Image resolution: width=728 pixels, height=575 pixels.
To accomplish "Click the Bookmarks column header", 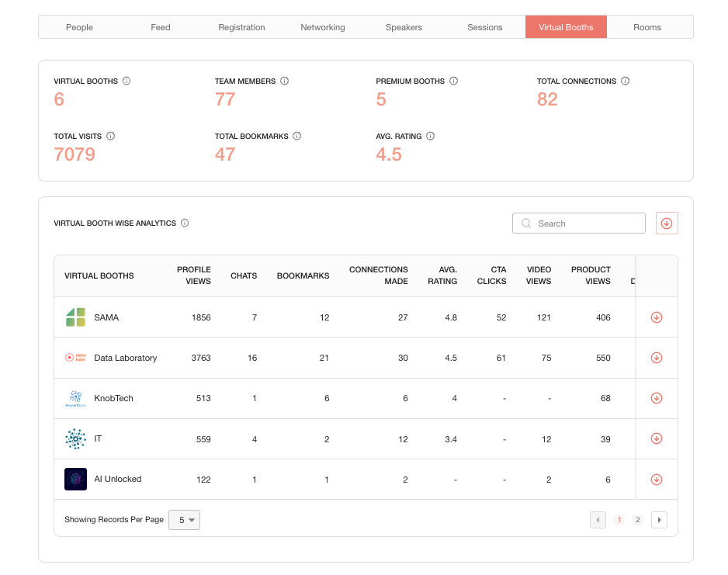I will coord(303,275).
